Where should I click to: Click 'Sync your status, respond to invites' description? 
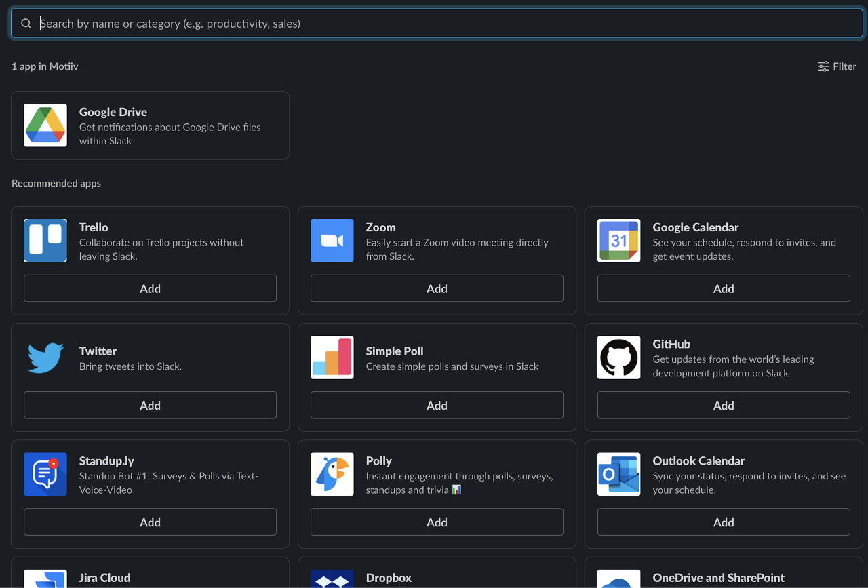749,483
